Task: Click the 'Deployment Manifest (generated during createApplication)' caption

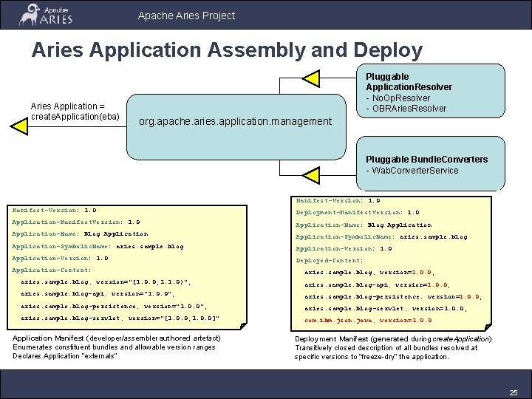Action: click(393, 339)
